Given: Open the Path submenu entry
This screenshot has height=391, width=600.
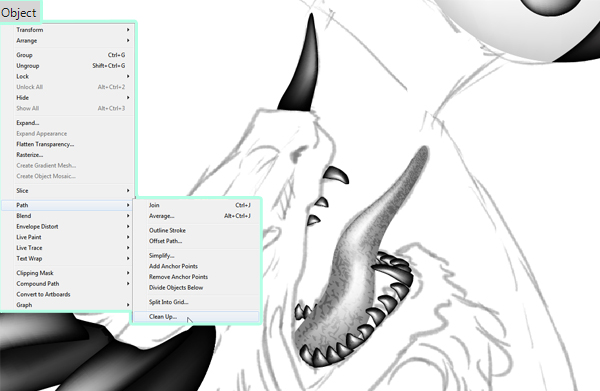Looking at the screenshot, I should [67, 205].
